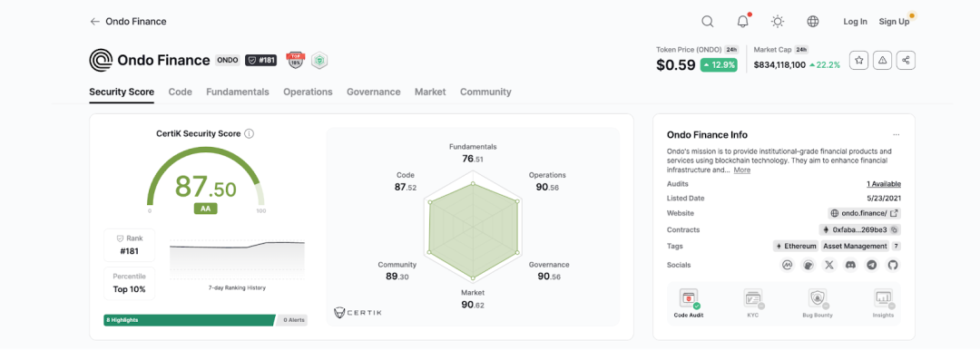Click the 0 Alerts bar segment

pyautogui.click(x=292, y=320)
